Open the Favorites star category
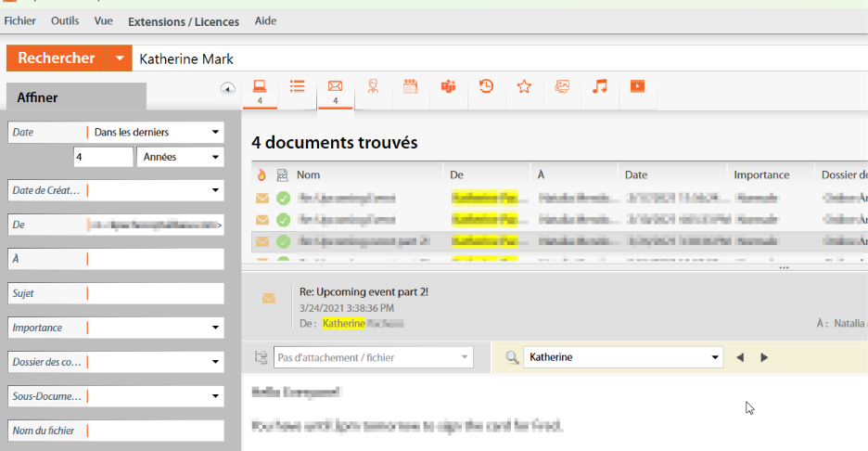 (x=524, y=87)
